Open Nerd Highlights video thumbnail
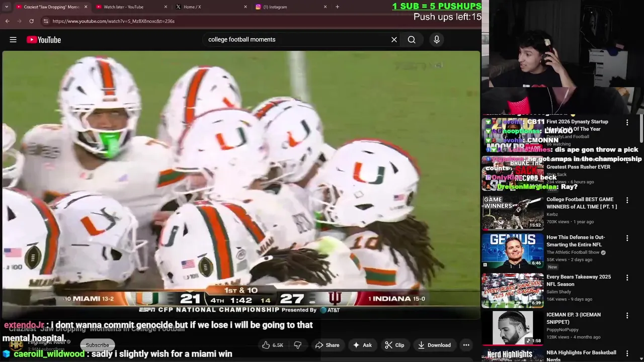This screenshot has height=362, width=644. [513, 355]
